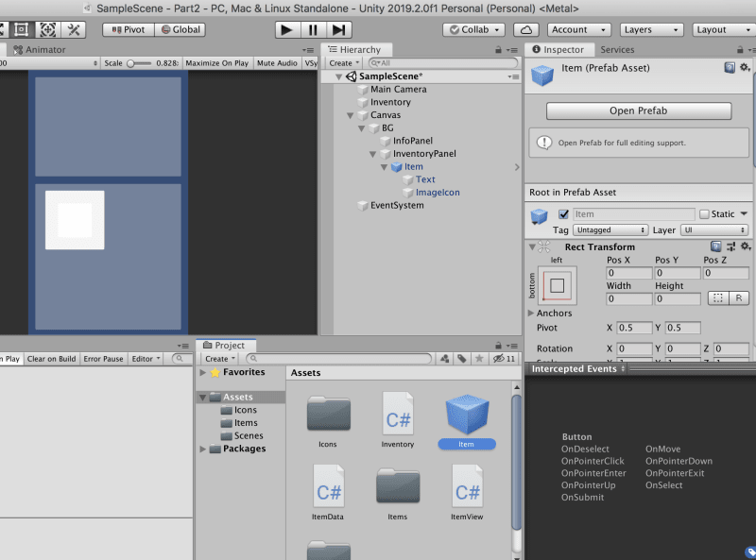
Task: Open the Layout dropdown
Action: 723,30
